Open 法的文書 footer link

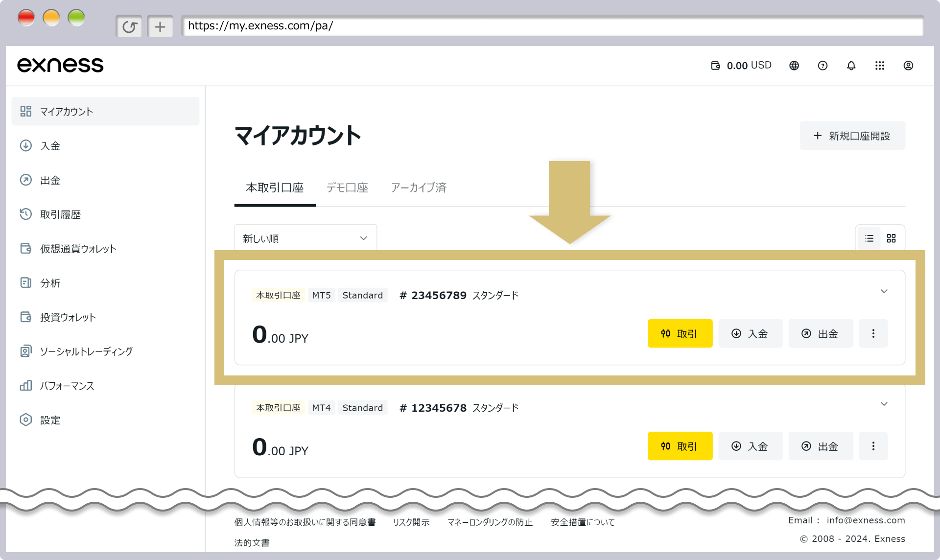(x=252, y=543)
